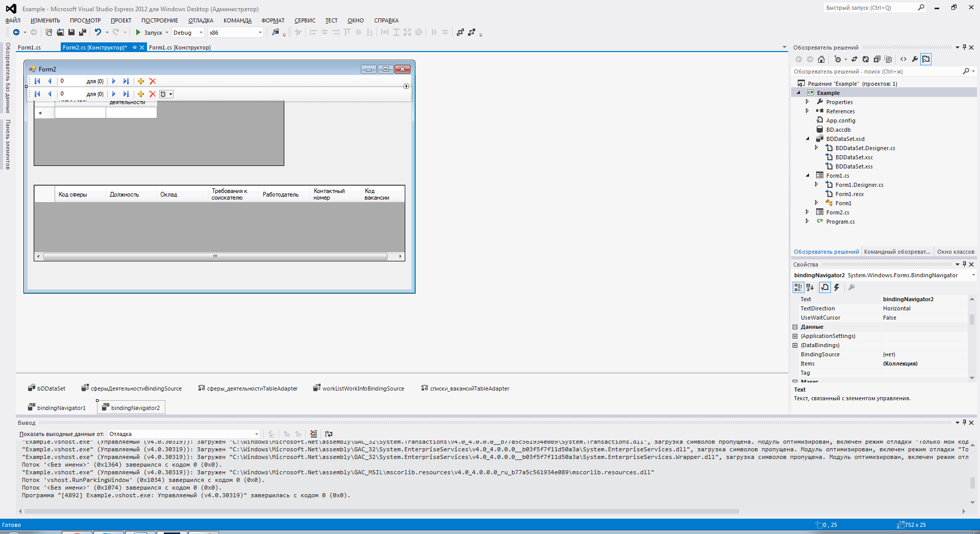The height and width of the screenshot is (534, 980).
Task: Start debugging with the green Запуск button
Action: point(149,32)
